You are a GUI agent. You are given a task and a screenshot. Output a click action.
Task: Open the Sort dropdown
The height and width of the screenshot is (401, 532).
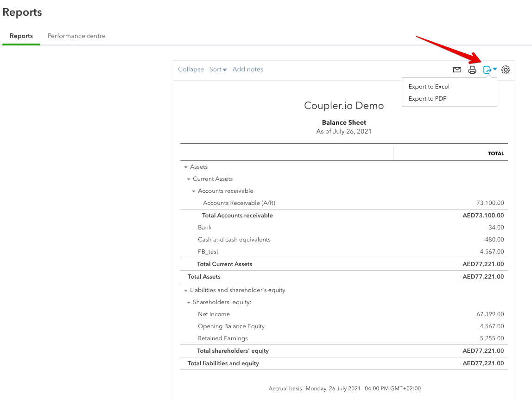(218, 69)
